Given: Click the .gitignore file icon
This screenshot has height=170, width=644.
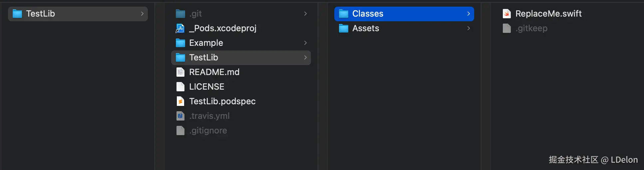Looking at the screenshot, I should [180, 130].
